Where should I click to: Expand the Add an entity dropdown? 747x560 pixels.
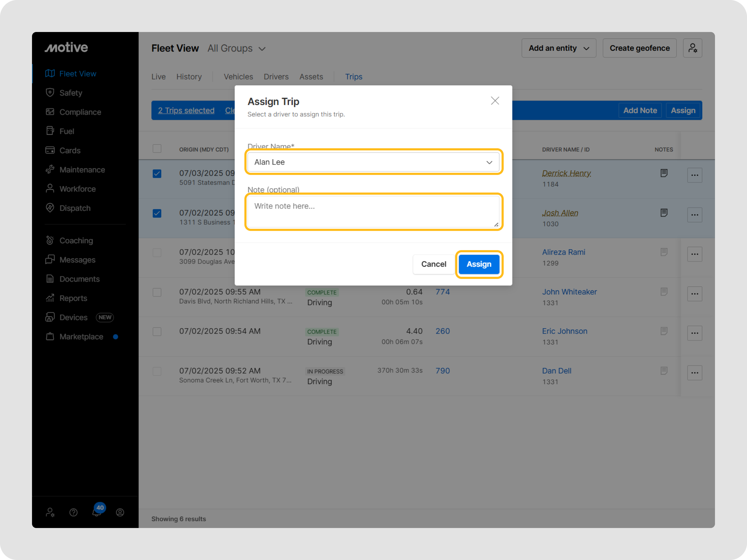pos(559,48)
